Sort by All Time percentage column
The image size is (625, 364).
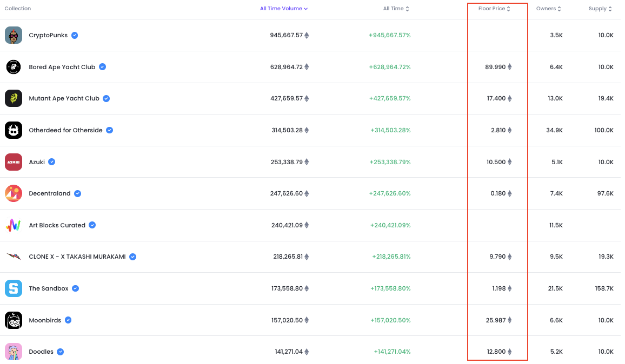click(396, 9)
